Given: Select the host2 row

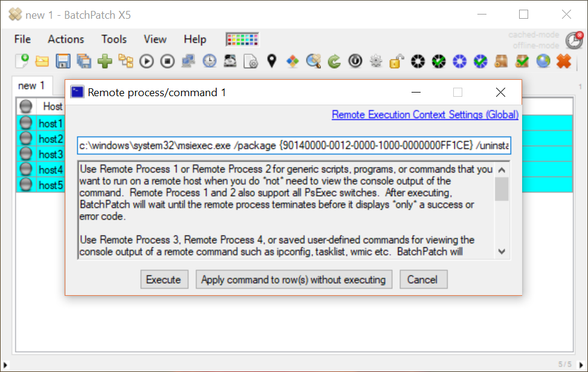Looking at the screenshot, I should pyautogui.click(x=51, y=139).
